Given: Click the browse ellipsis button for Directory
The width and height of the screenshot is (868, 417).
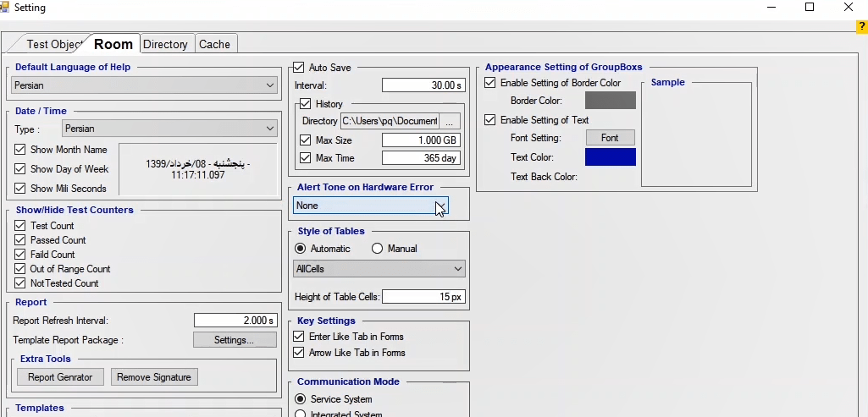Looking at the screenshot, I should (450, 121).
